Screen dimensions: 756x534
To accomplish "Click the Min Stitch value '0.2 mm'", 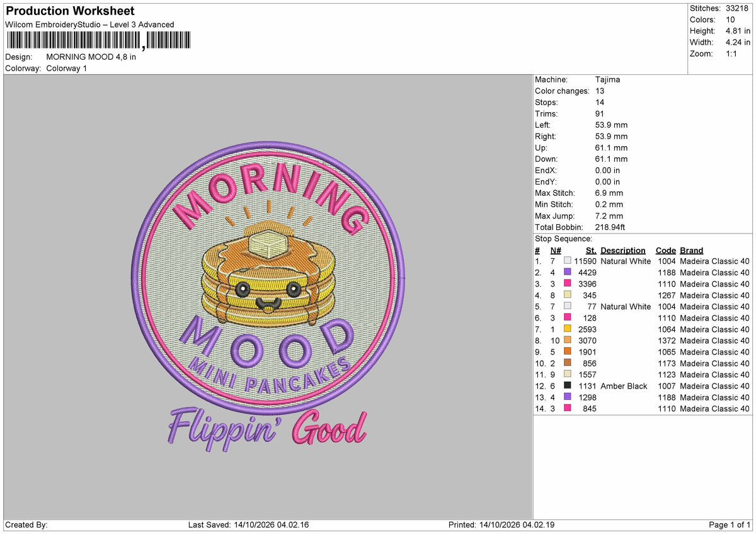I will click(609, 204).
